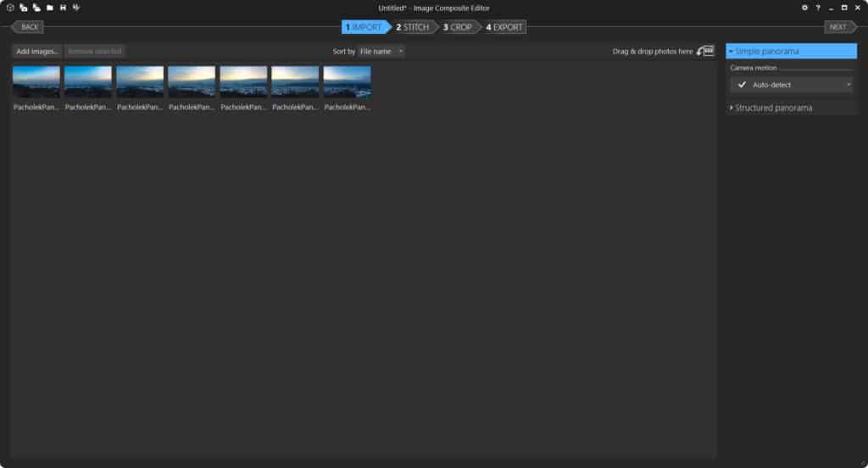Open the settings gear icon
Screen dimensions: 868x468
pos(804,8)
